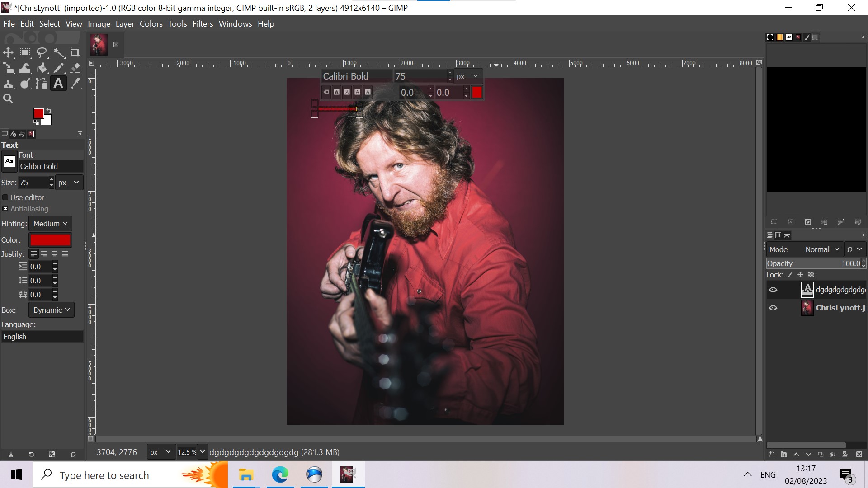
Task: Select the Move tool
Action: coord(8,53)
